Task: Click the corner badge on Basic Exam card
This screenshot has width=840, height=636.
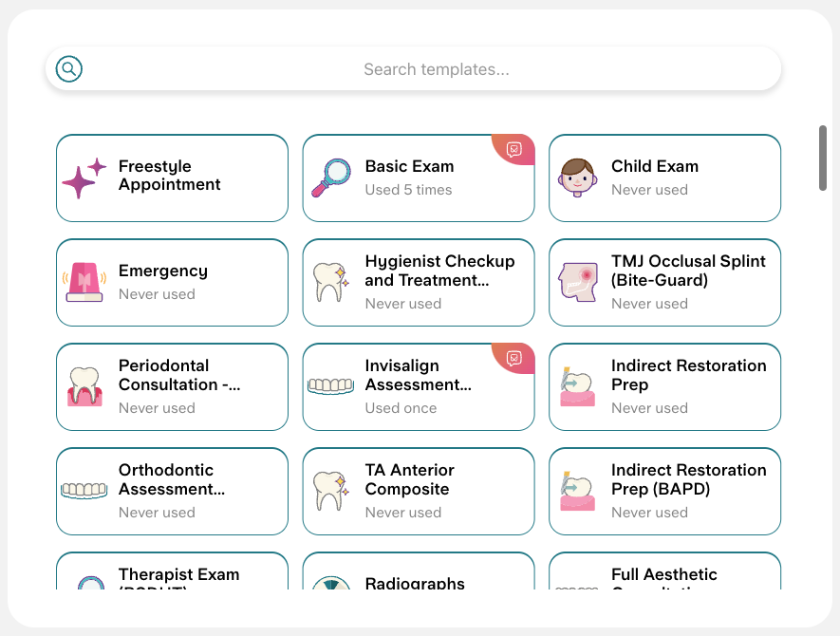Action: (x=513, y=149)
